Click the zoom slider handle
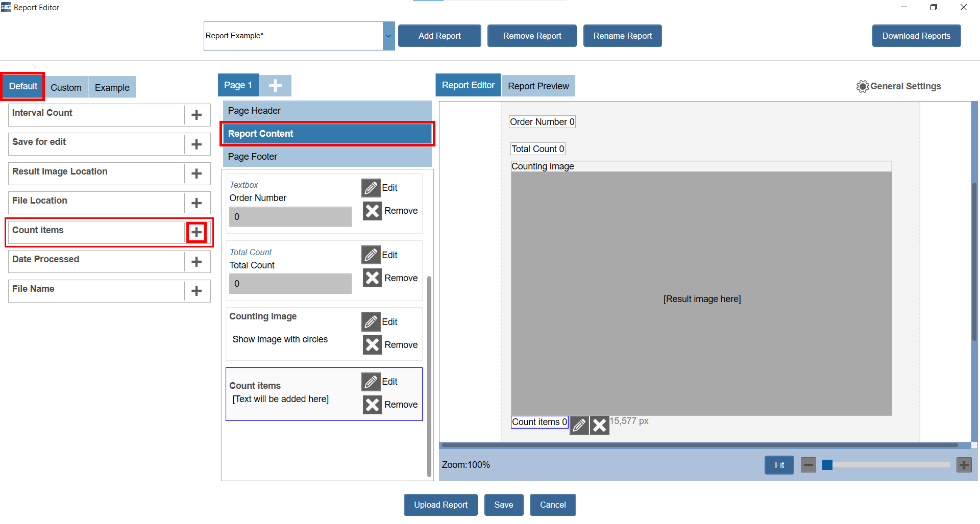This screenshot has width=980, height=524. coord(827,465)
